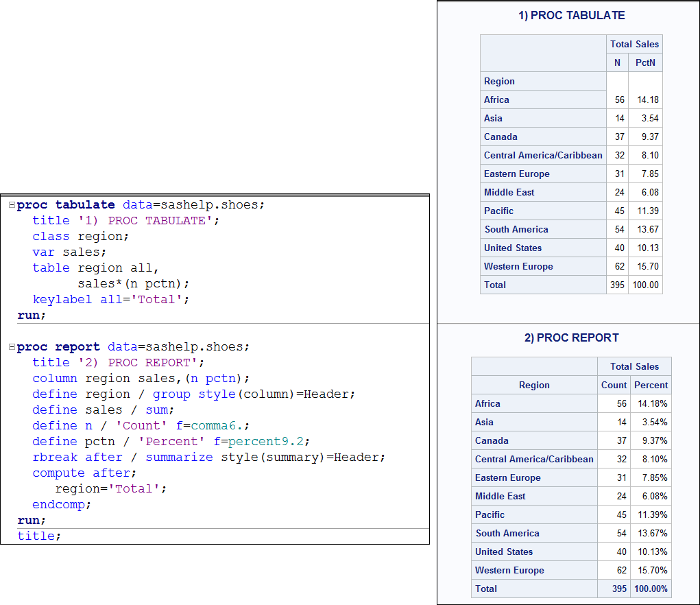The width and height of the screenshot is (700, 605).
Task: Click the 14.18 PctN value cell
Action: (645, 99)
